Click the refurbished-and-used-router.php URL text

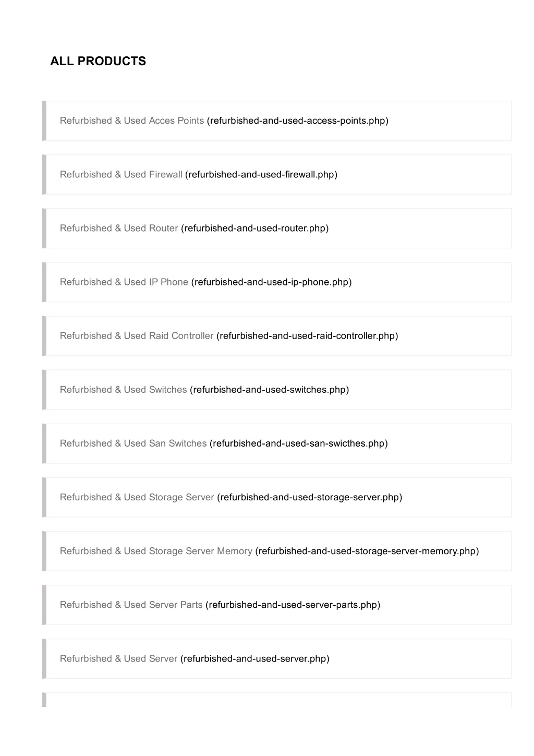pyautogui.click(x=255, y=228)
